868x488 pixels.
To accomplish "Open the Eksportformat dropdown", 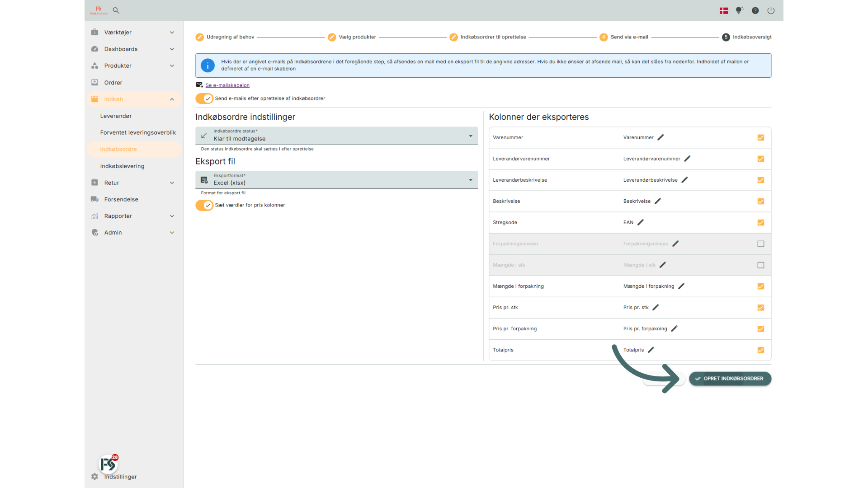I will (337, 180).
